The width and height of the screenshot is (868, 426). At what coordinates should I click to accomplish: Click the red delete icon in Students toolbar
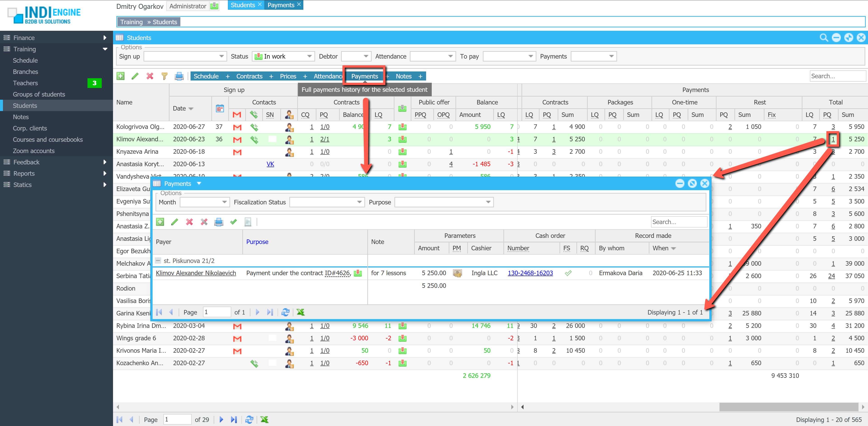coord(150,76)
